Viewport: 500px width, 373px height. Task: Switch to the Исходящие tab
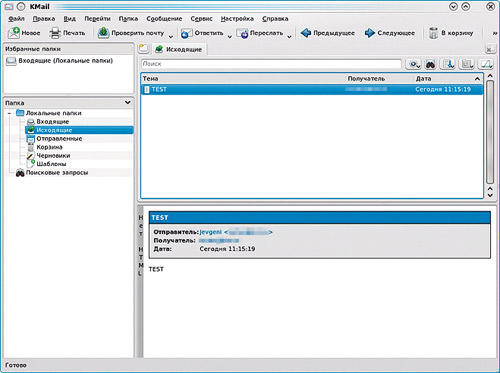(x=179, y=49)
